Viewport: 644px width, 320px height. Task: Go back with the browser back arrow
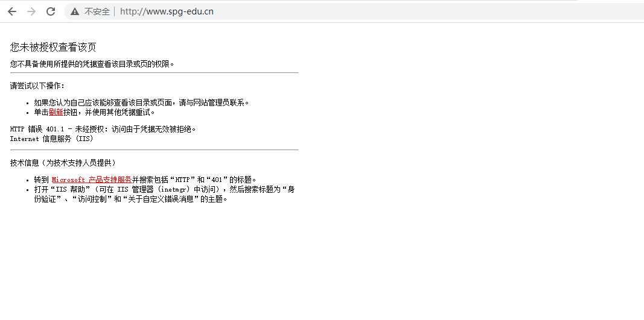coord(12,11)
